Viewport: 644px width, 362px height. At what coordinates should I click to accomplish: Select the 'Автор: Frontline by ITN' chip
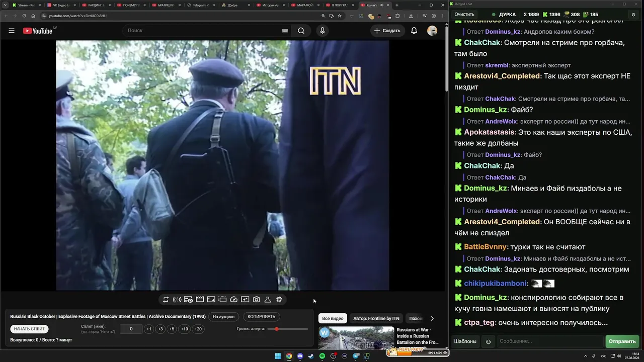click(x=376, y=318)
